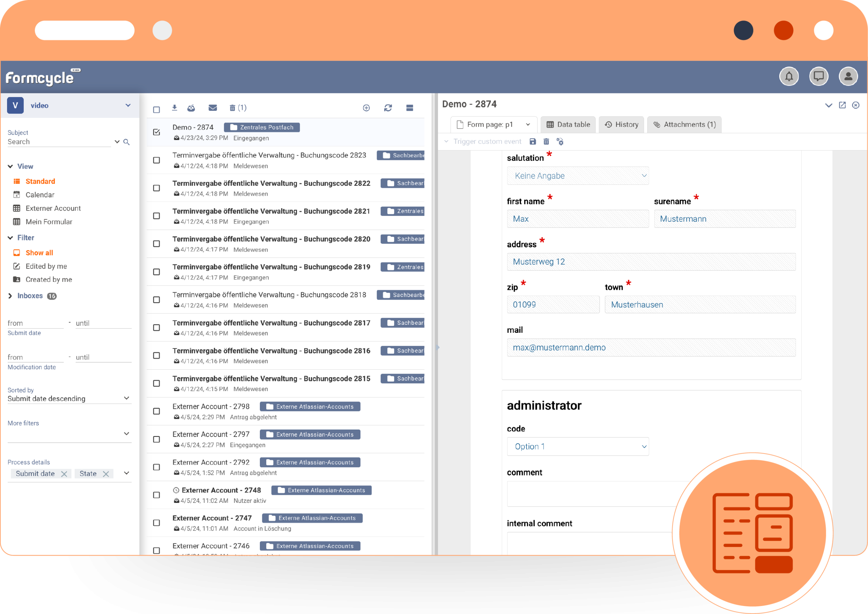
Task: Select the Calendar view
Action: click(40, 195)
